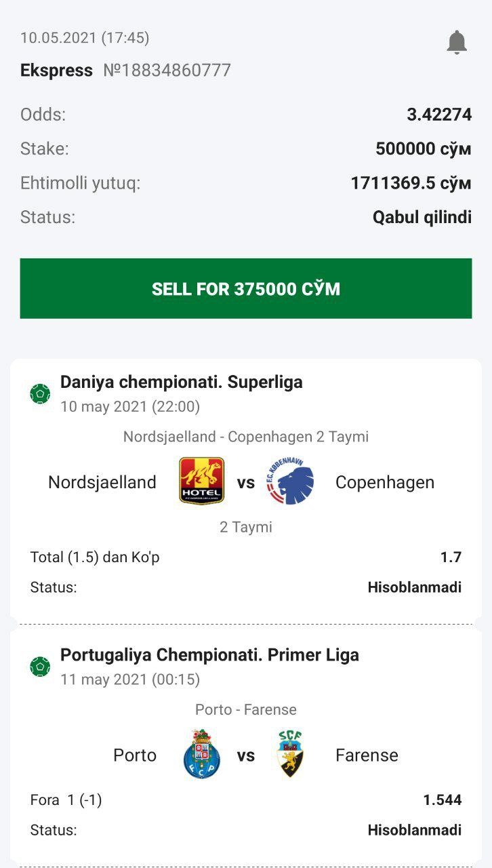Tap the football icon beside Daniya chempionati
Viewport: 492px width, 868px height.
pyautogui.click(x=40, y=393)
